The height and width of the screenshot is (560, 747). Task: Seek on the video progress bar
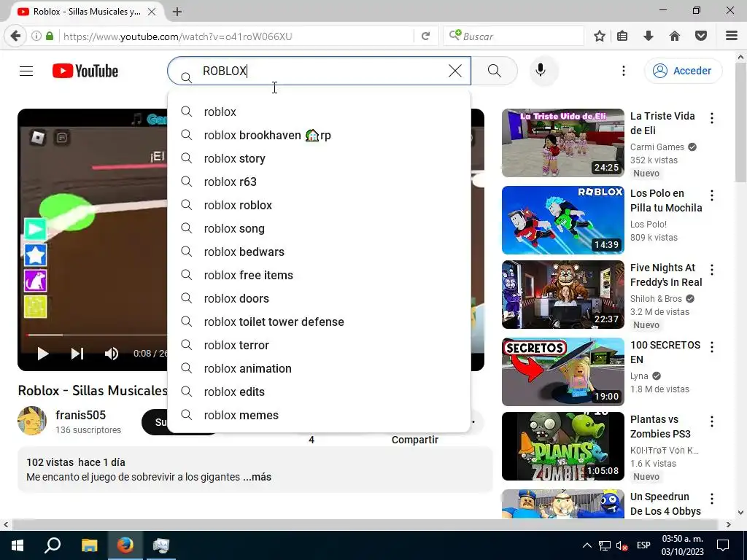tap(97, 335)
